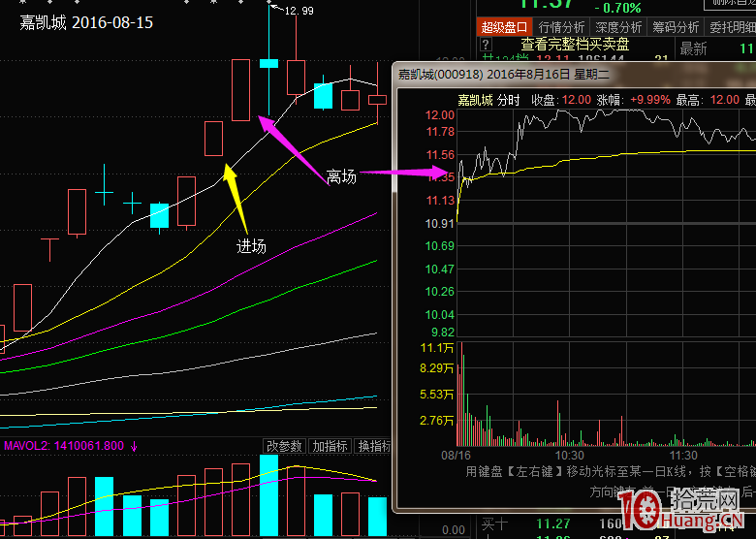Click the 收盘: 12.00 value
This screenshot has height=539, width=756.
point(561,100)
